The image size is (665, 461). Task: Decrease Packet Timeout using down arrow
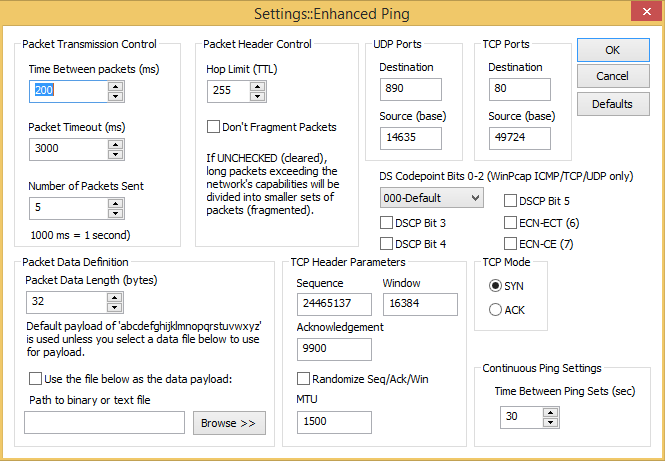click(x=115, y=155)
